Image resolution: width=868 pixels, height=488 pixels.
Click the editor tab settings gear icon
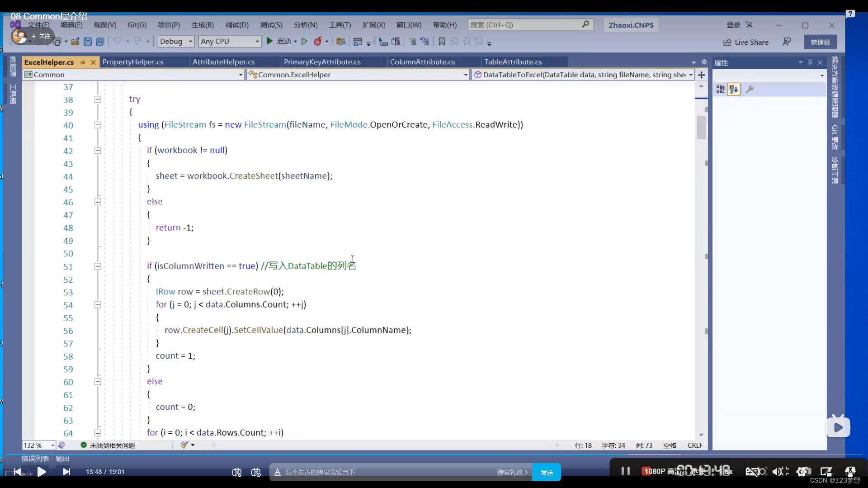(x=704, y=62)
